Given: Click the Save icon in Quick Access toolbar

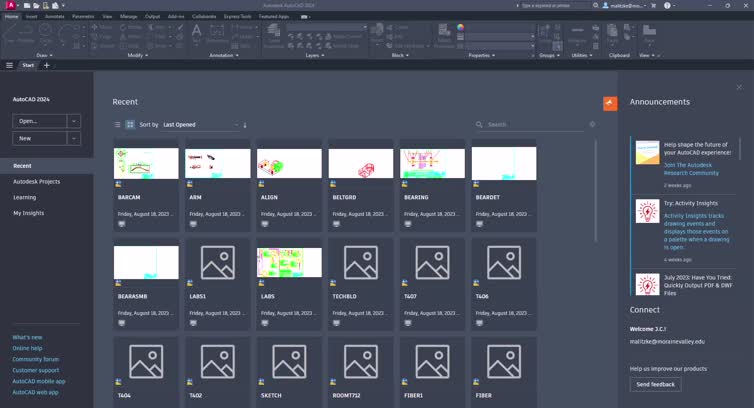Looking at the screenshot, I should [46, 6].
